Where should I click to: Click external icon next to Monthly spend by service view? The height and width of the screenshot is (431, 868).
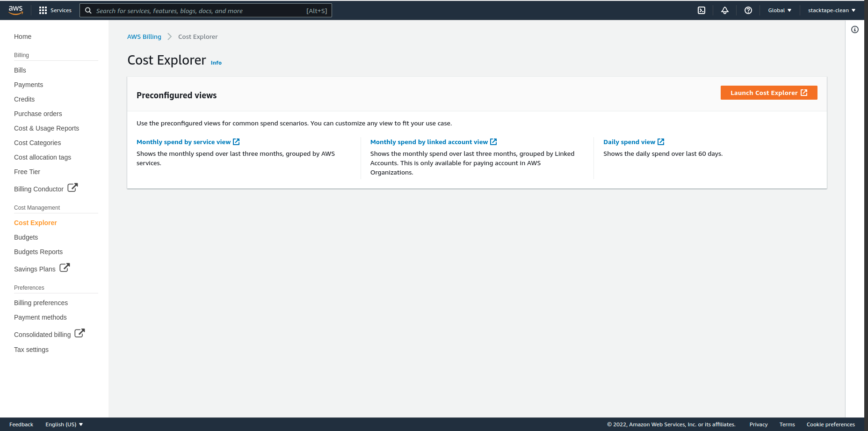click(236, 142)
